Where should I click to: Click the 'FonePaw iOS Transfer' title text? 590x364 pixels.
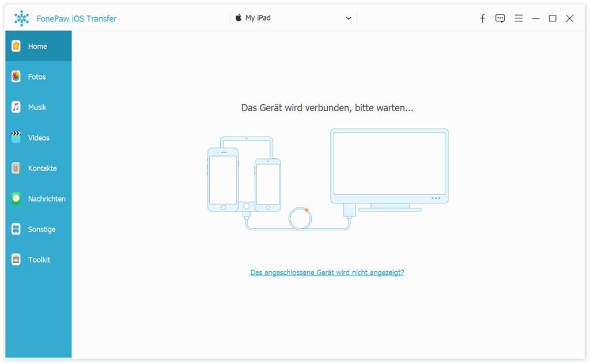coord(77,18)
